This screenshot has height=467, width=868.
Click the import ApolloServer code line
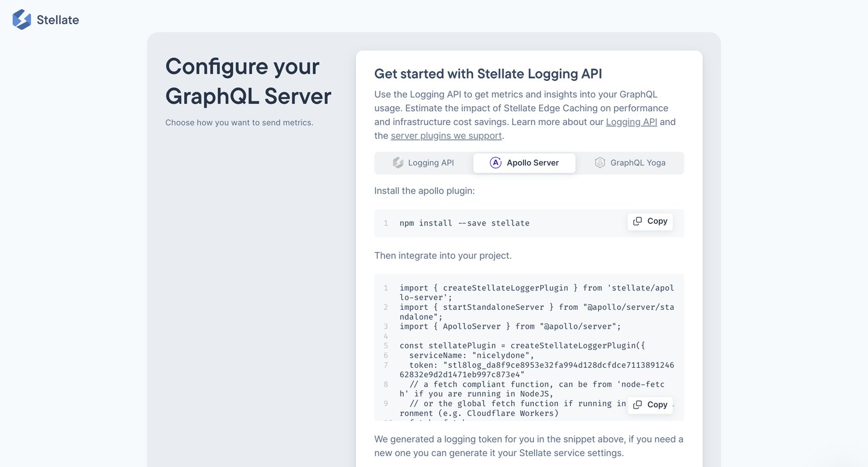(x=510, y=326)
